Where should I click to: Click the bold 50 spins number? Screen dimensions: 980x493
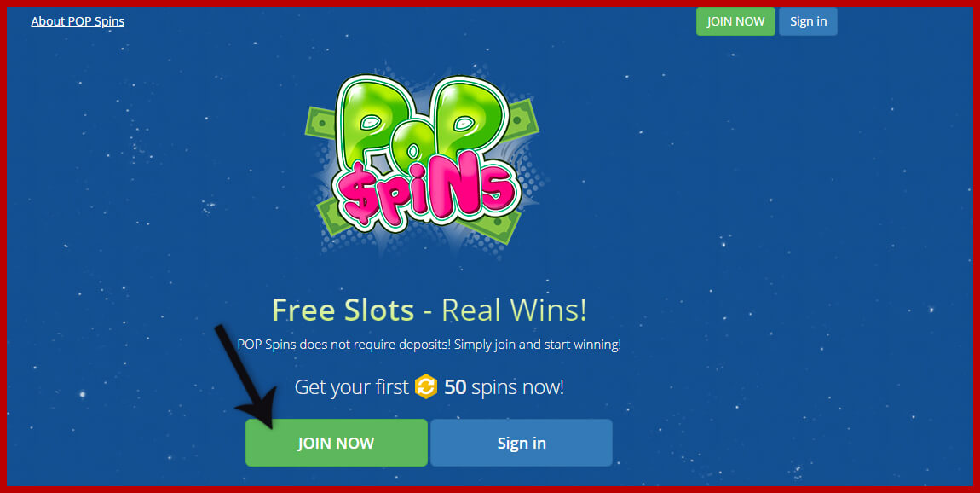tap(455, 386)
